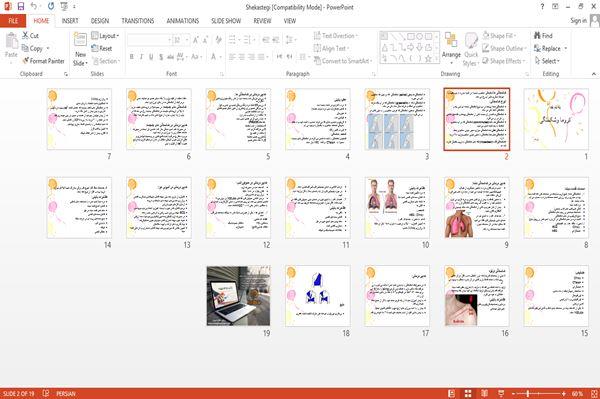
Task: Toggle text Shadow formatting
Action: (161, 57)
